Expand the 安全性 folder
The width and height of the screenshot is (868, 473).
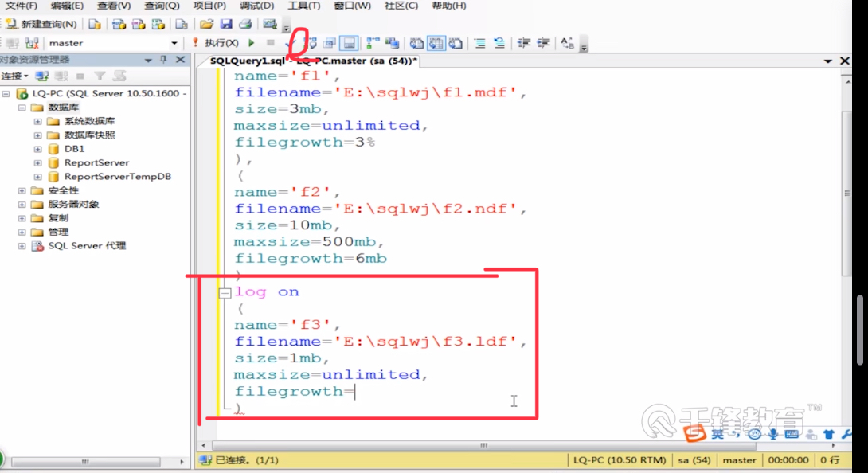click(x=22, y=190)
